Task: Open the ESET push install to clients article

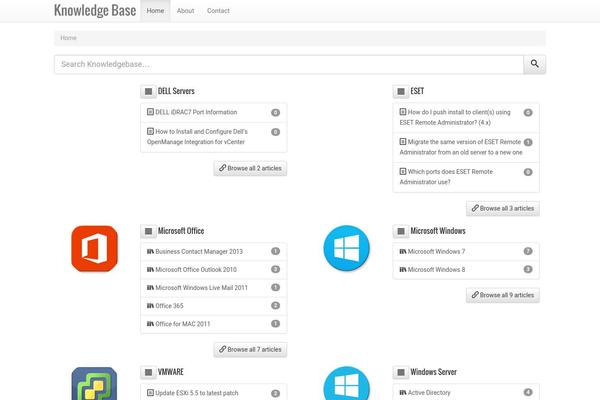Action: (455, 117)
